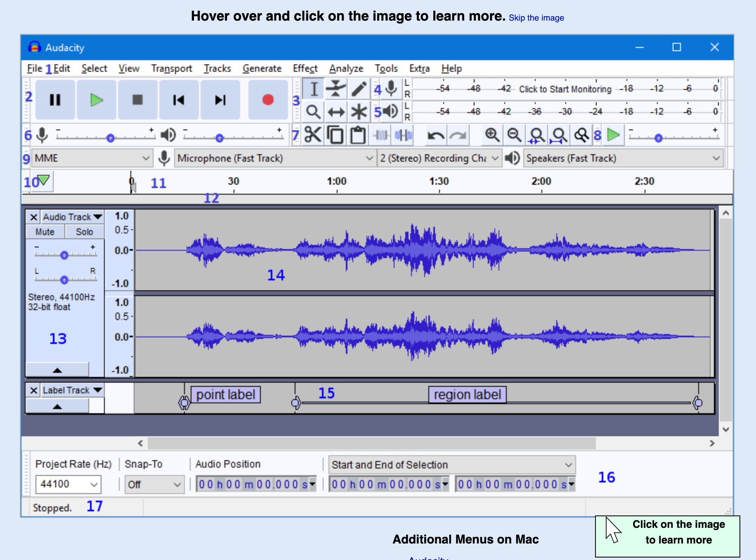The height and width of the screenshot is (560, 756).
Task: Click the Undo icon
Action: click(x=437, y=135)
